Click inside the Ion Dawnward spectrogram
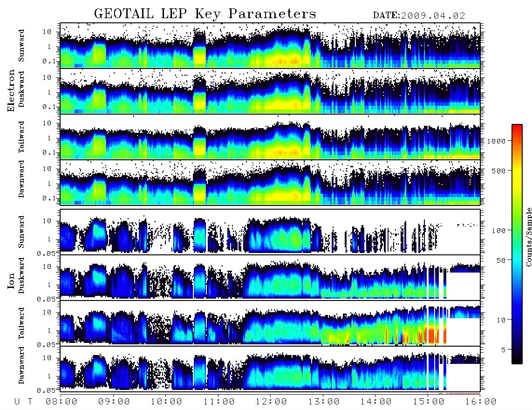532x410 pixels. tap(270, 369)
